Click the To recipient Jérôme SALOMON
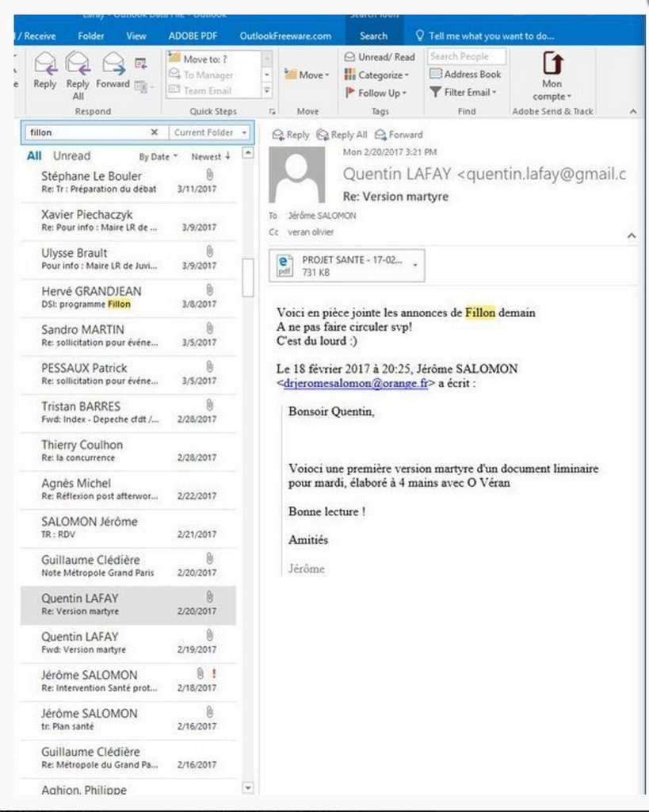The image size is (649, 812). (x=322, y=216)
